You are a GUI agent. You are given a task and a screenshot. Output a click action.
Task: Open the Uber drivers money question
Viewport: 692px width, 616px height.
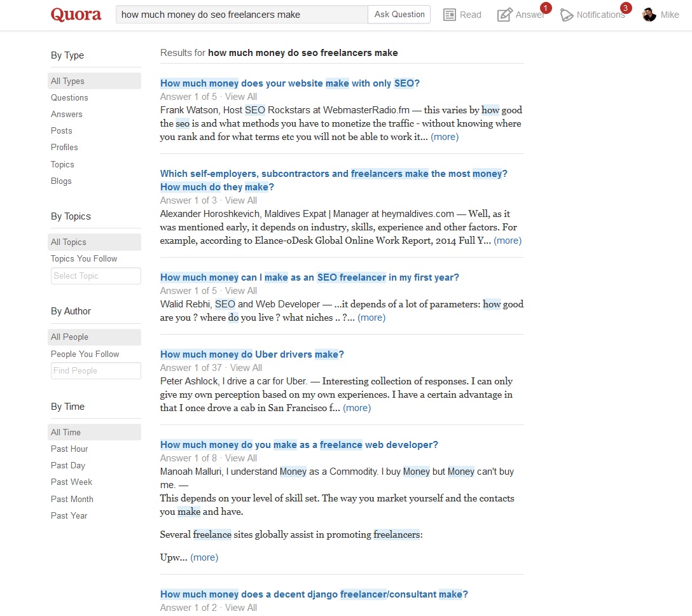(252, 354)
